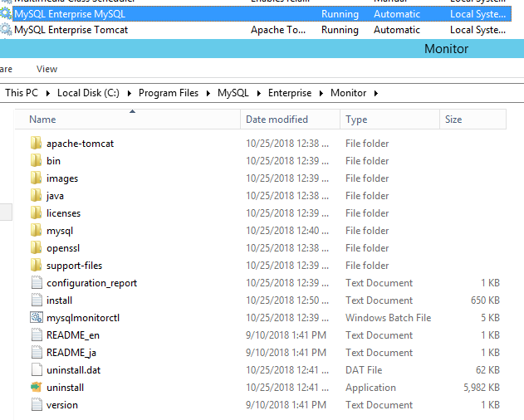Click the 10/25/2018 12:50 date cell
Image resolution: width=524 pixels, height=420 pixels.
287,300
